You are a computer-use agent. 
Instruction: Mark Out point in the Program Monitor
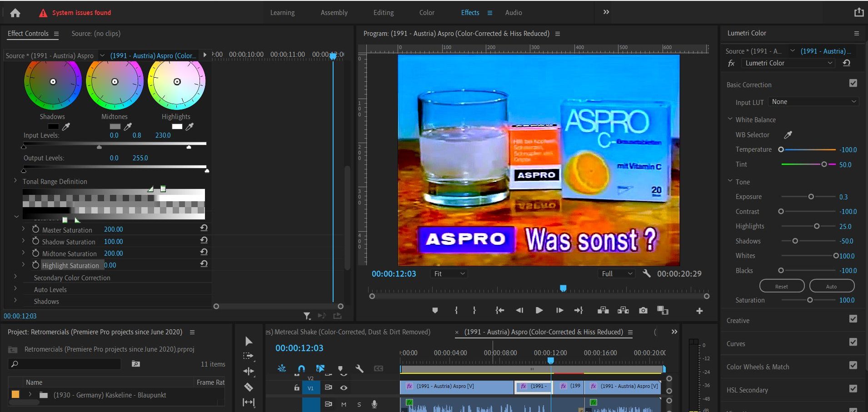(x=474, y=310)
